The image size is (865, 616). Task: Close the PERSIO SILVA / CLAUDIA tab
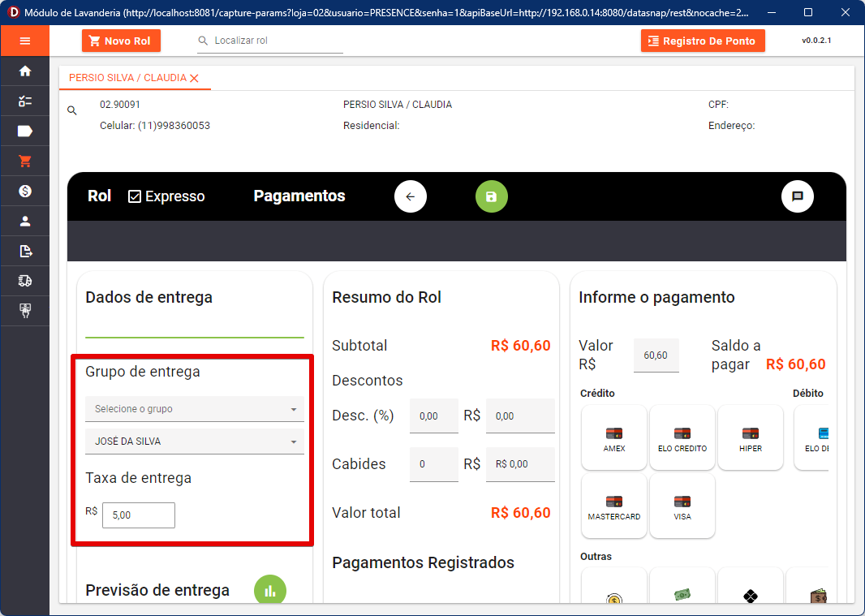194,79
